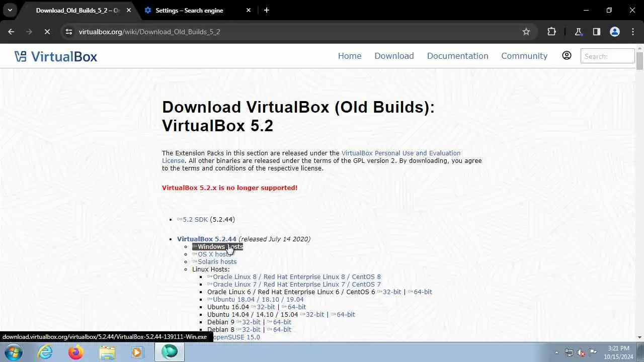Open the Chrome three-dot menu
The image size is (644, 362).
633,32
